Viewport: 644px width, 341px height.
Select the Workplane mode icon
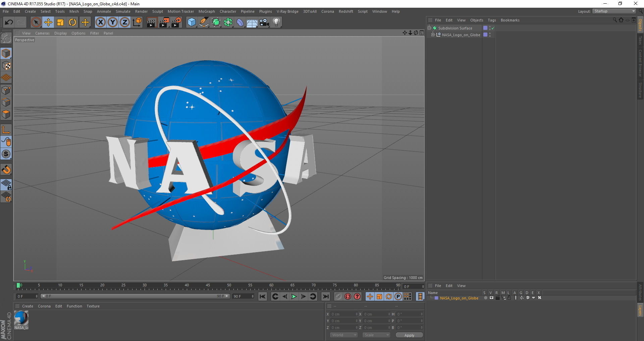tap(6, 78)
